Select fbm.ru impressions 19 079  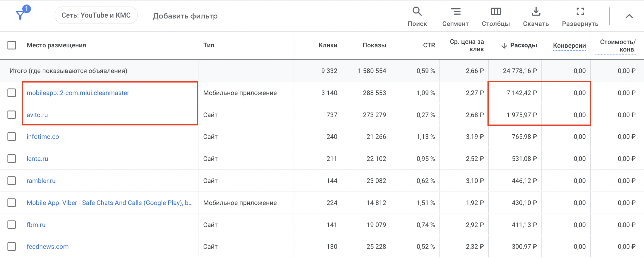coord(376,225)
